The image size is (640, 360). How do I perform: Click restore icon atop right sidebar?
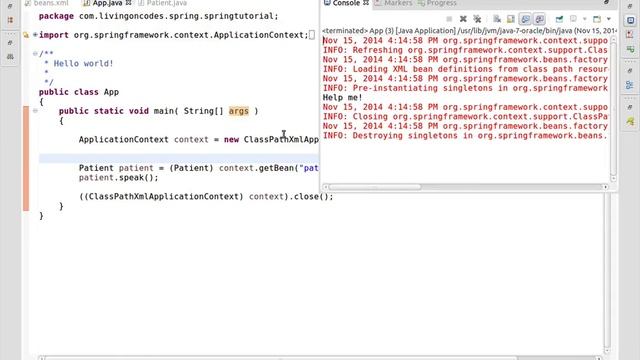[630, 6]
